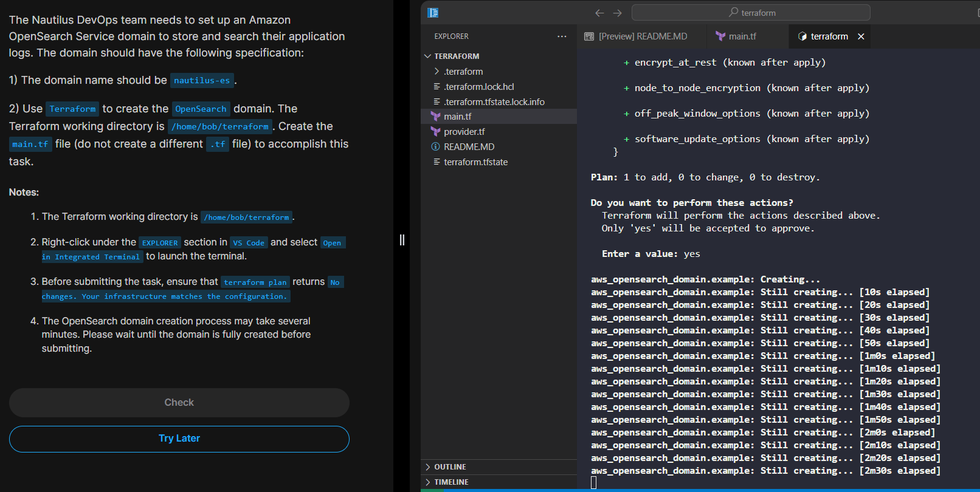Switch to the Preview README.MD tab

click(643, 36)
